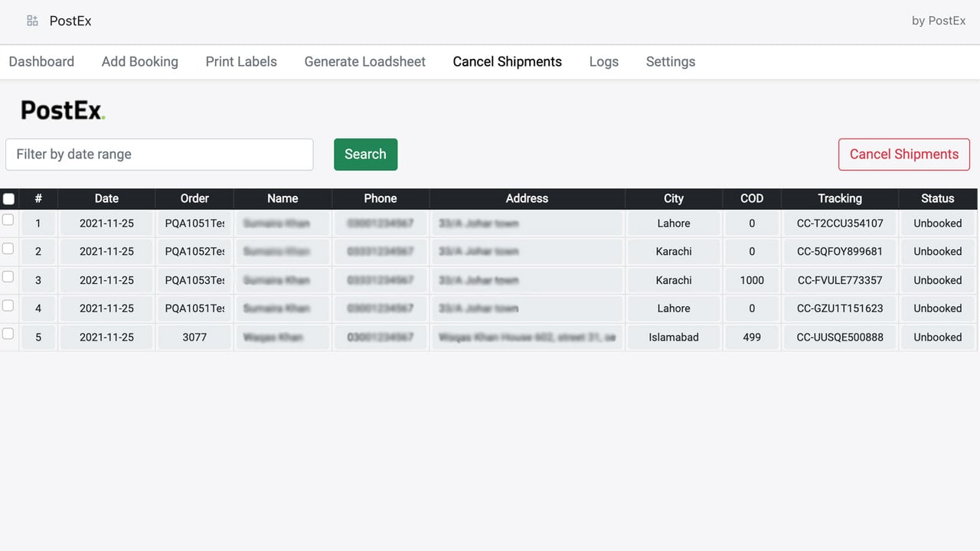
Task: Focus the Filter by date range field
Action: point(159,155)
